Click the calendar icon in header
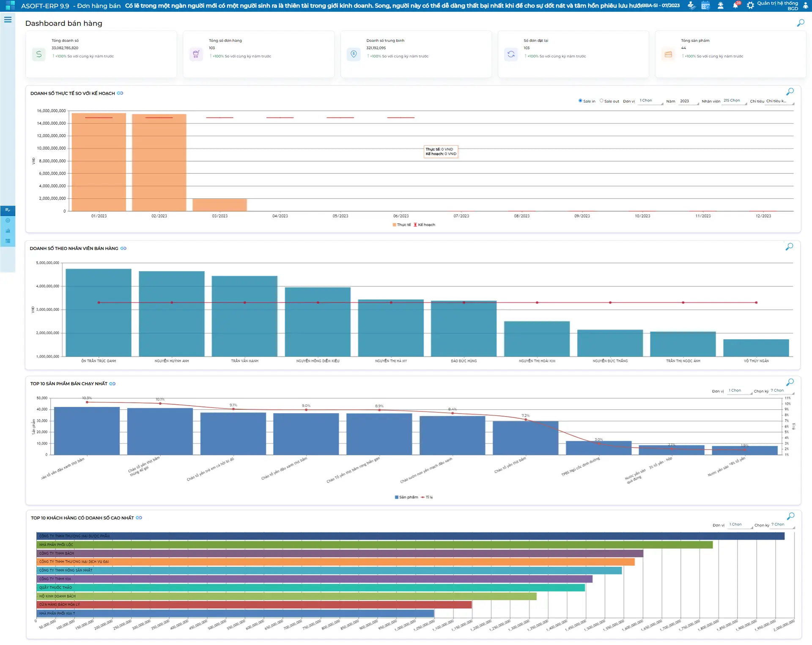 pos(705,5)
